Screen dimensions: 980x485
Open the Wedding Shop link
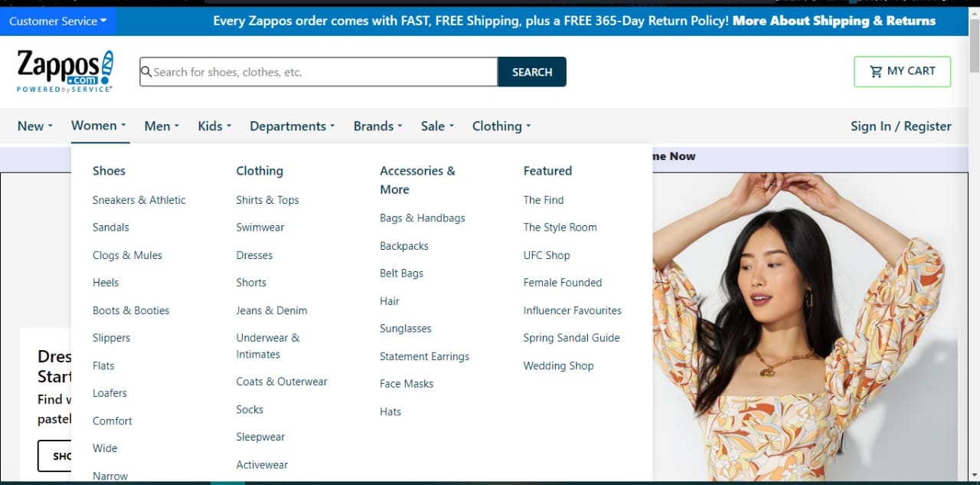[x=558, y=365]
